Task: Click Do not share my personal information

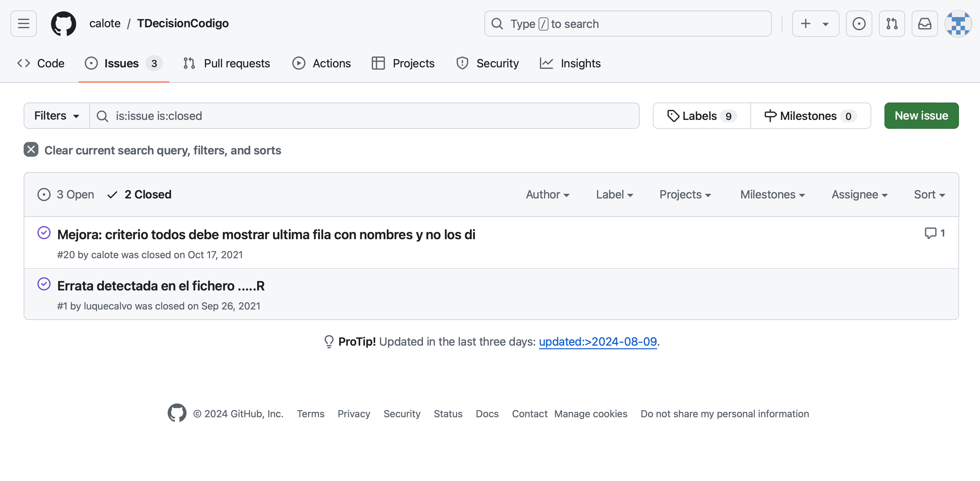Action: tap(725, 414)
